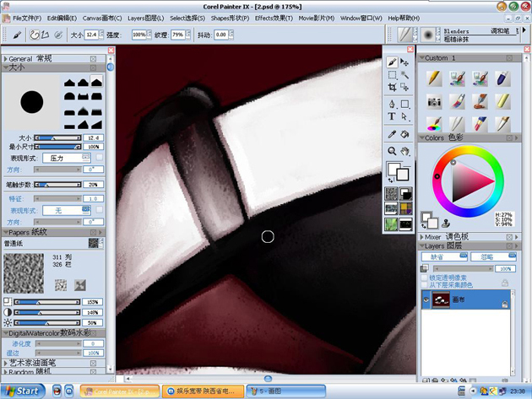Image resolution: width=532 pixels, height=399 pixels.
Task: Select the Brush tool in toolbox
Action: [x=392, y=62]
